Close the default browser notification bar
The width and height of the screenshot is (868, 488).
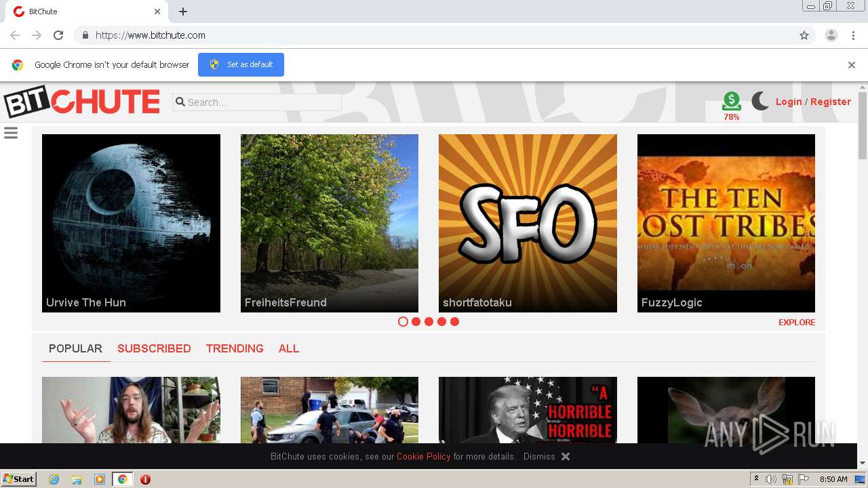coord(852,65)
